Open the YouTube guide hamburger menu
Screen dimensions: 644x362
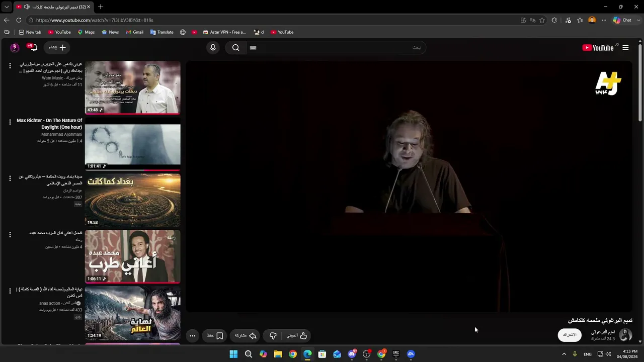625,48
